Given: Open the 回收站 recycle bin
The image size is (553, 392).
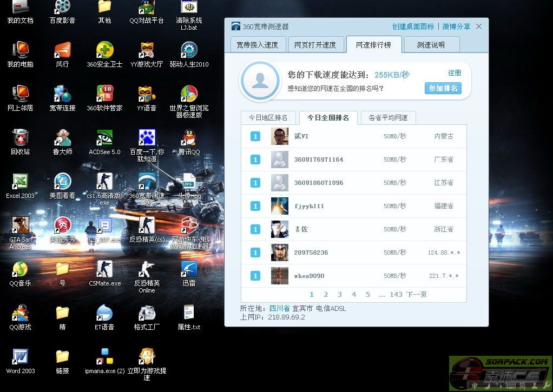Looking at the screenshot, I should 20,138.
